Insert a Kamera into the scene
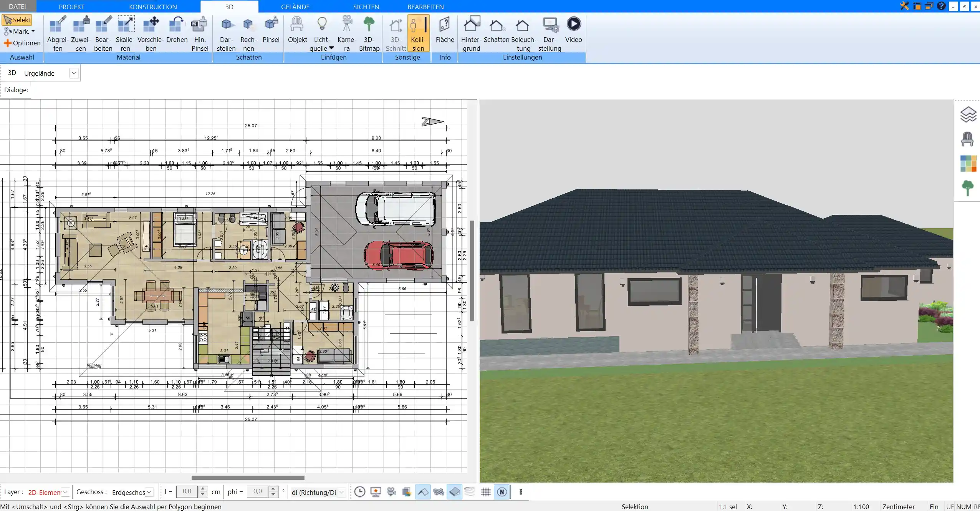The height and width of the screenshot is (511, 980). coord(347,33)
